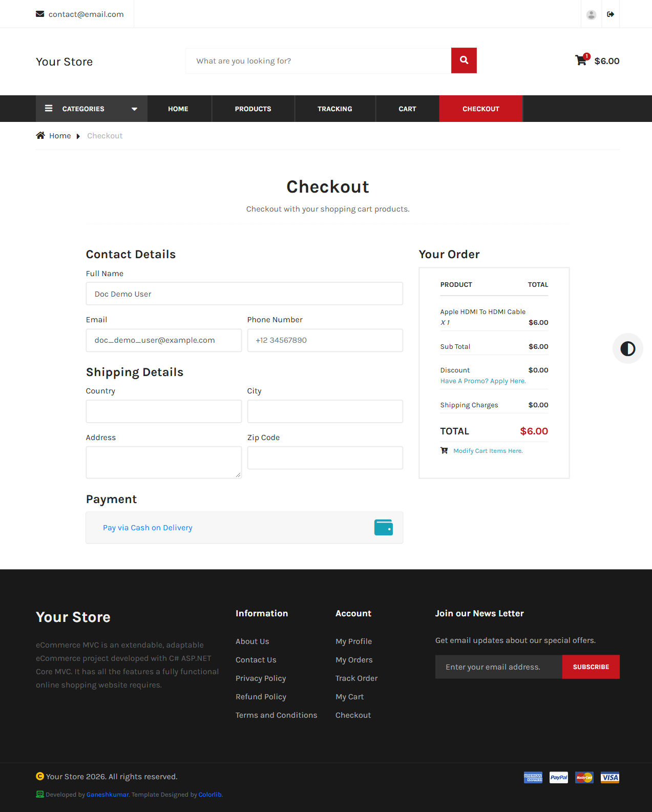Image resolution: width=652 pixels, height=812 pixels.
Task: Open Checkout link in footer Account list
Action: point(353,715)
